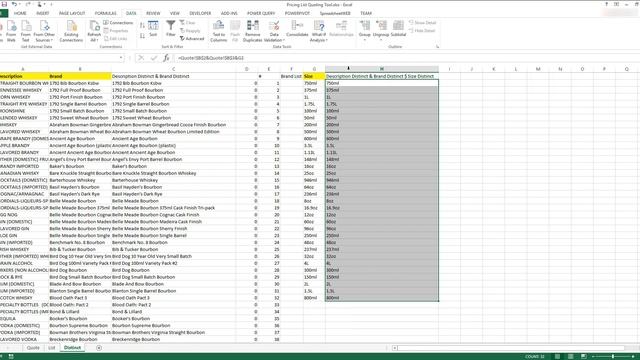This screenshot has width=640, height=360.
Task: Open the INSERT ribbon tab
Action: pyautogui.click(x=42, y=13)
